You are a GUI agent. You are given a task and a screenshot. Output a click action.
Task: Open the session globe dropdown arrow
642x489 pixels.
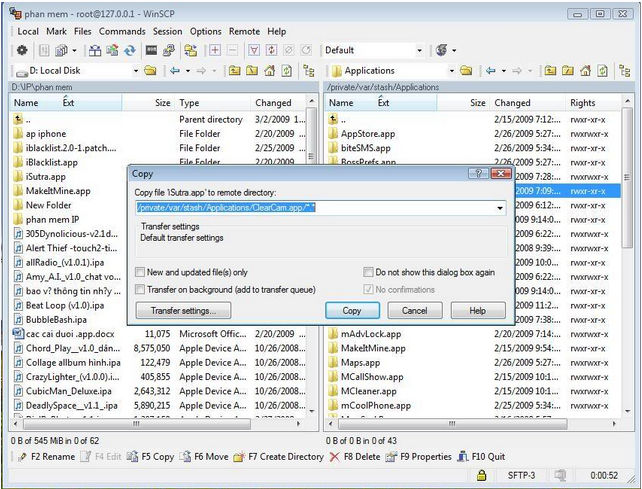pos(454,50)
